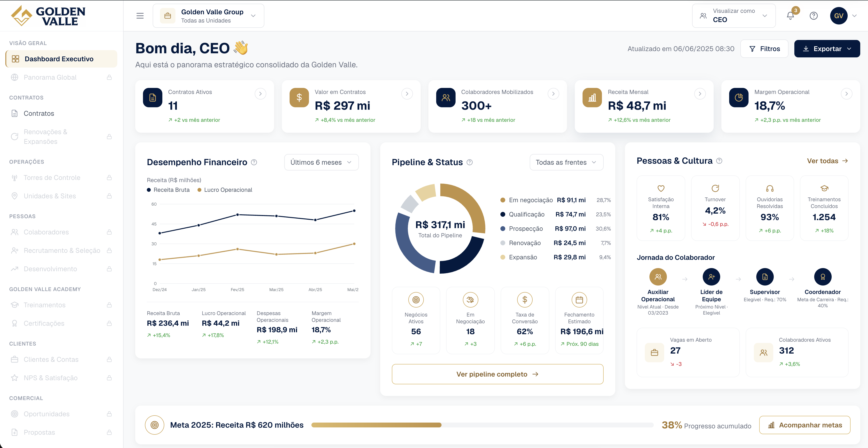Open Margem Operacional card arrow

click(846, 94)
